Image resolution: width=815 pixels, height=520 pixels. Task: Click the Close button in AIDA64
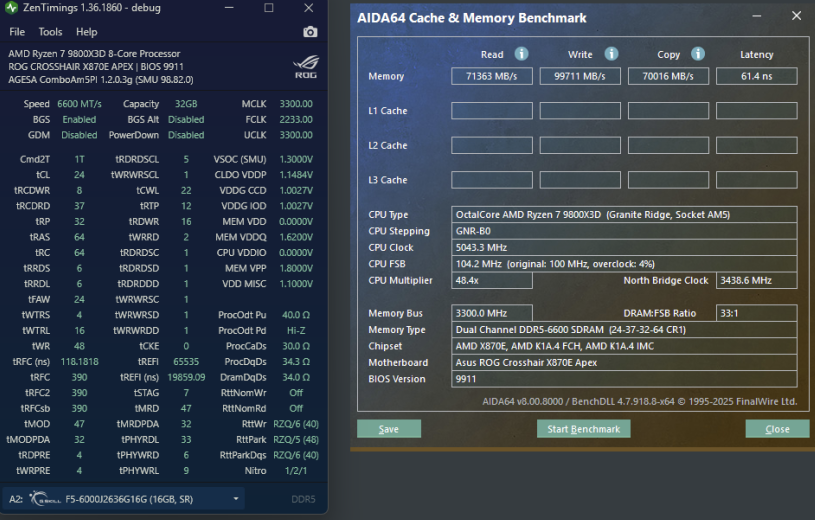(777, 429)
